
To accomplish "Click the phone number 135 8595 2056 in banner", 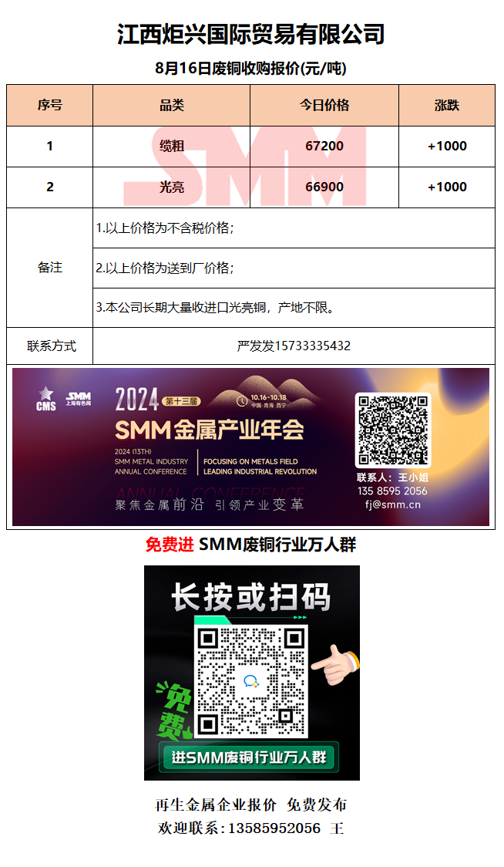I will click(392, 491).
